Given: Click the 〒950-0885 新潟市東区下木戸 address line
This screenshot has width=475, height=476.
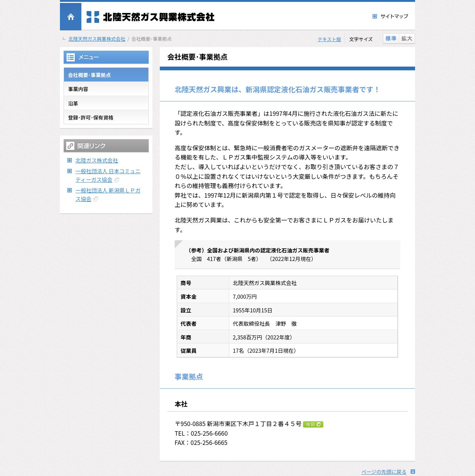Looking at the screenshot, I should coord(238,424).
